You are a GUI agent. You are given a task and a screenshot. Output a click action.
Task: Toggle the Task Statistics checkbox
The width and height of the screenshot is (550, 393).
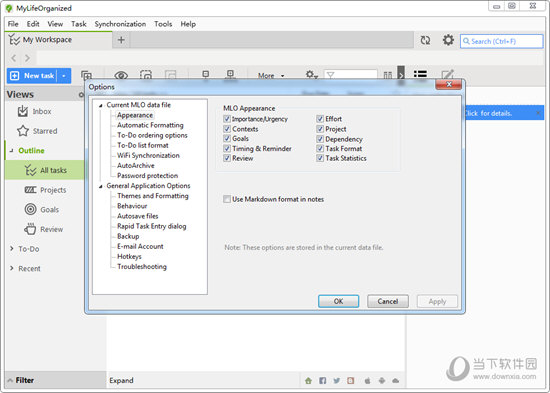(x=320, y=158)
